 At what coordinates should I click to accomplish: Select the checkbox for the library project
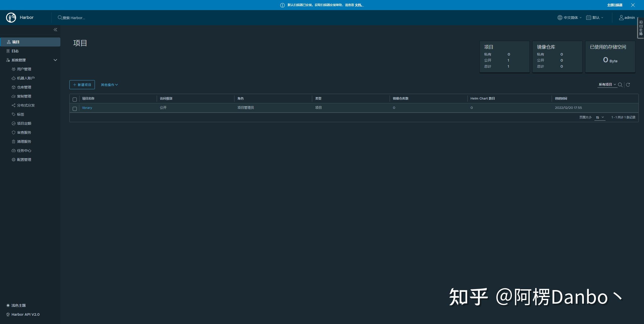coord(74,109)
